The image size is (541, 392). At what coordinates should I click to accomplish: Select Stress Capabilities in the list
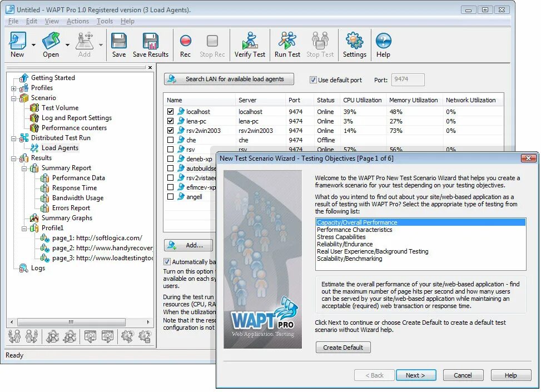(341, 237)
